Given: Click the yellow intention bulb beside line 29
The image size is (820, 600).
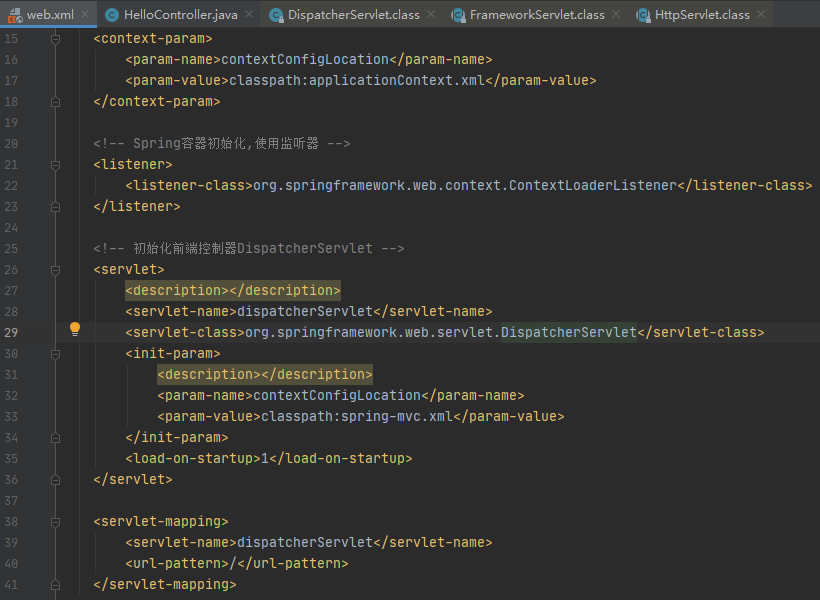Looking at the screenshot, I should (74, 329).
